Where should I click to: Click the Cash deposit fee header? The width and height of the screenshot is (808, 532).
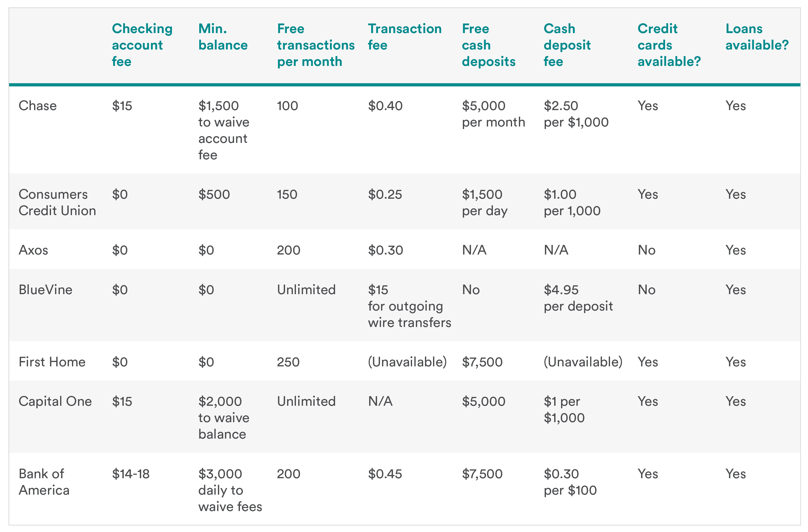pyautogui.click(x=567, y=45)
